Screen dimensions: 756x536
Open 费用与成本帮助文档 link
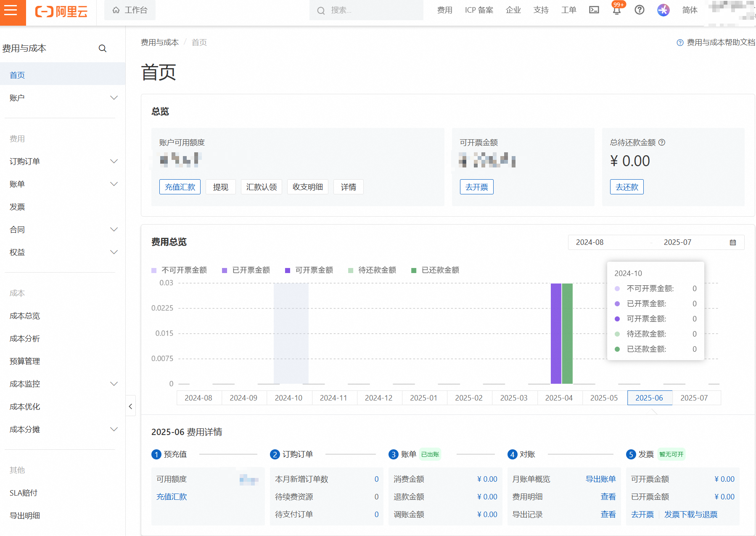click(x=716, y=42)
